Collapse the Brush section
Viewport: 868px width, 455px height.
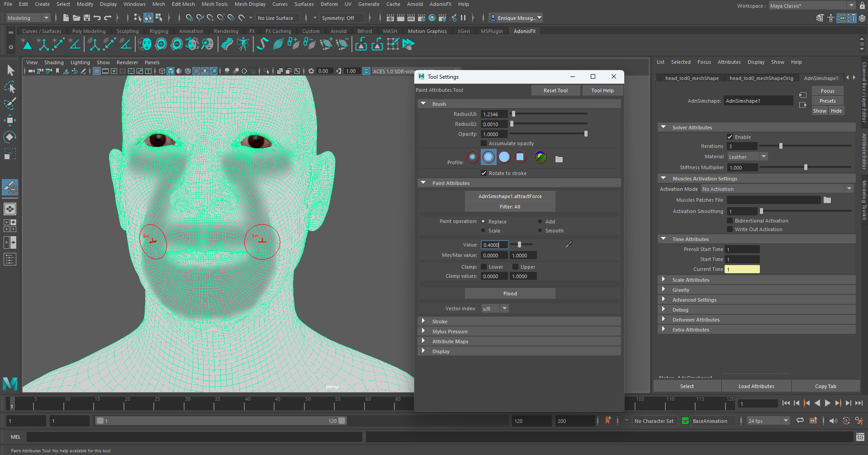pyautogui.click(x=423, y=104)
